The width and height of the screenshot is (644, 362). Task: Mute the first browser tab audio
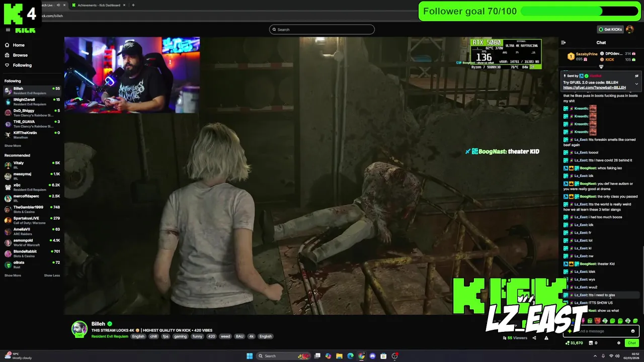click(x=58, y=5)
